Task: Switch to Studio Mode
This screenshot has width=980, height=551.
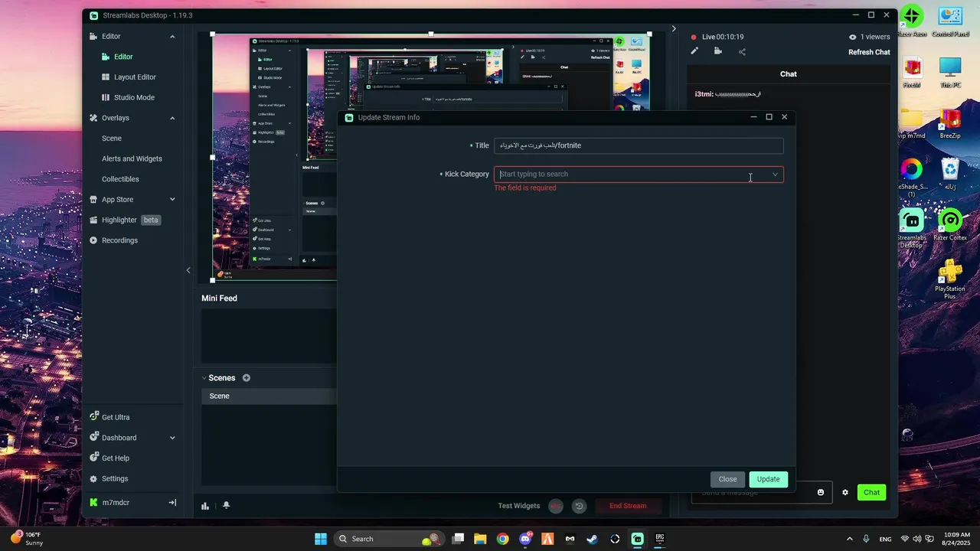Action: pyautogui.click(x=134, y=97)
